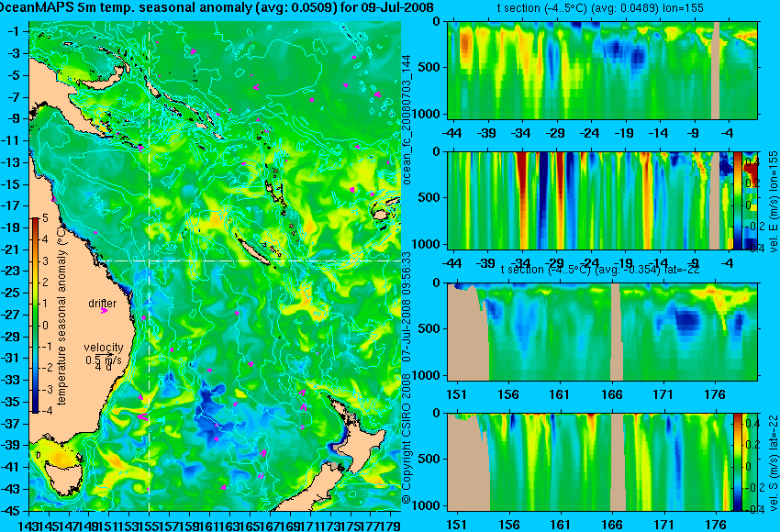780x532 pixels.
Task: Click the '0.5 m/s' velocity scale text
Action: point(104,360)
